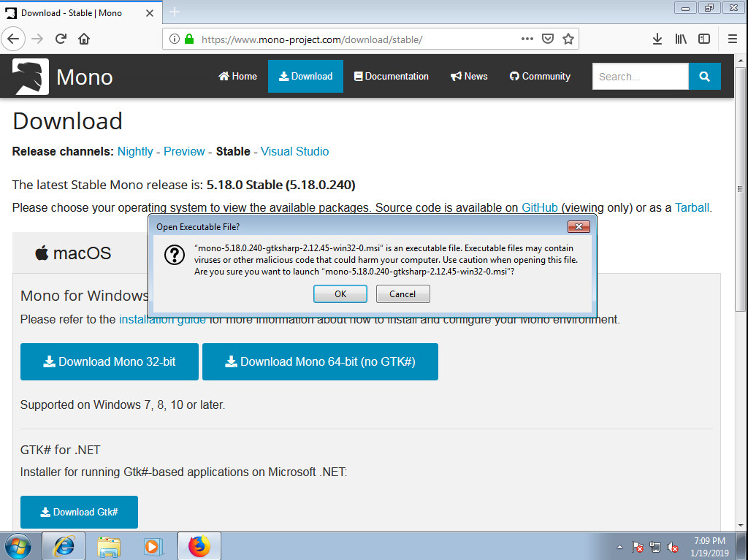Cancel the executable launch dialog
Screen dimensions: 748x560
click(402, 294)
